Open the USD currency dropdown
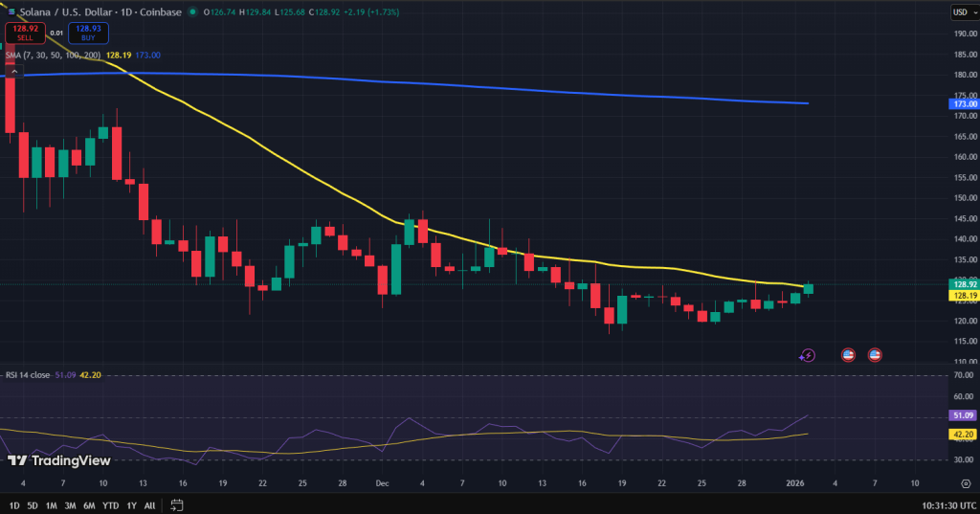 [x=965, y=11]
